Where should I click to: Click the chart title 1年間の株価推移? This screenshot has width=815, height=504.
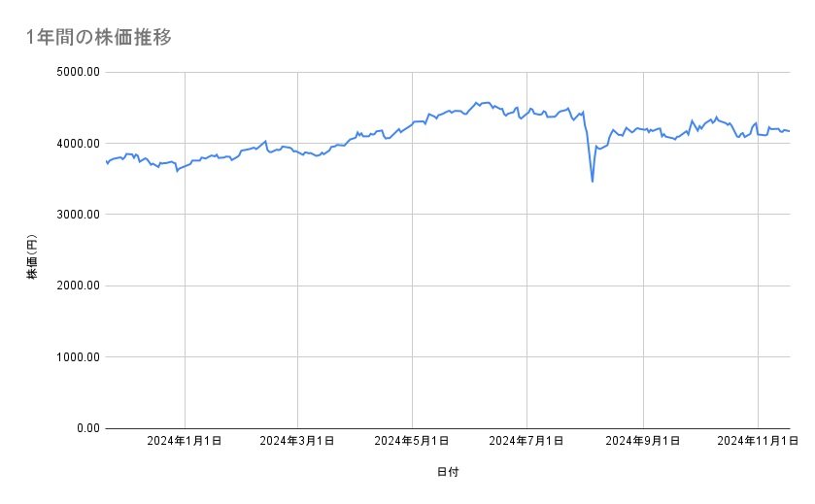coord(100,37)
